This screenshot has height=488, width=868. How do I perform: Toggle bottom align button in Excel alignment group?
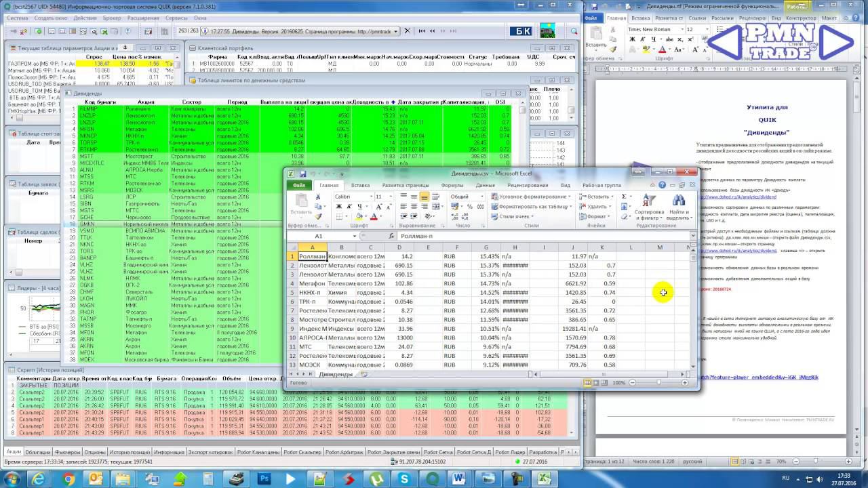[424, 197]
